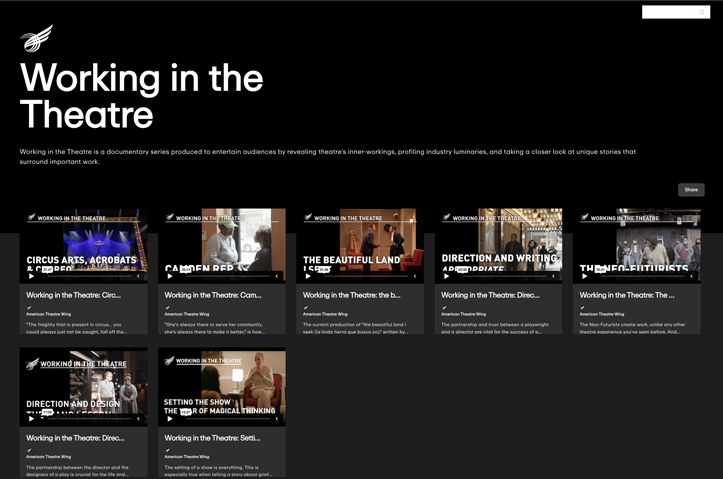Click description 'The setting of a show is everything'
Viewport: 723px width, 479px height.
[x=218, y=471]
